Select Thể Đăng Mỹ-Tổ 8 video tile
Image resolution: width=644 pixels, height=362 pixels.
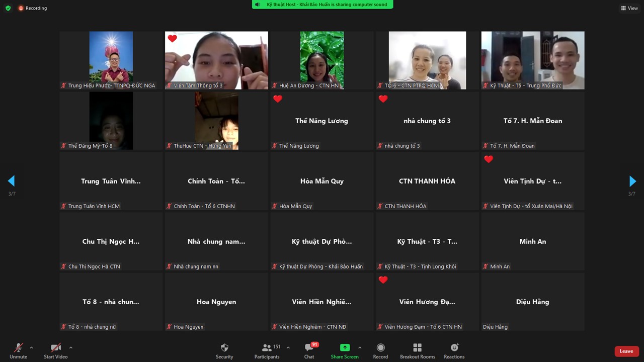pyautogui.click(x=111, y=121)
